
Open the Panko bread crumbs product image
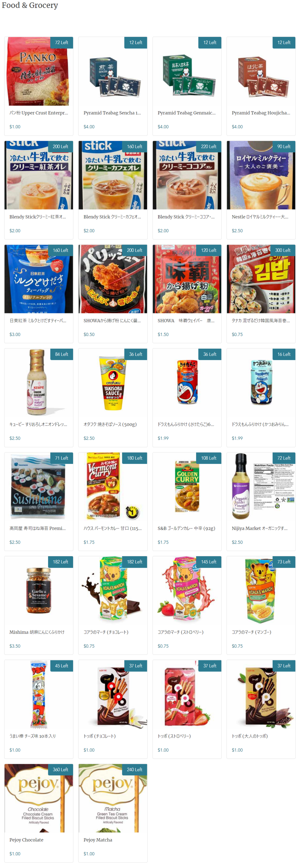coord(38,71)
